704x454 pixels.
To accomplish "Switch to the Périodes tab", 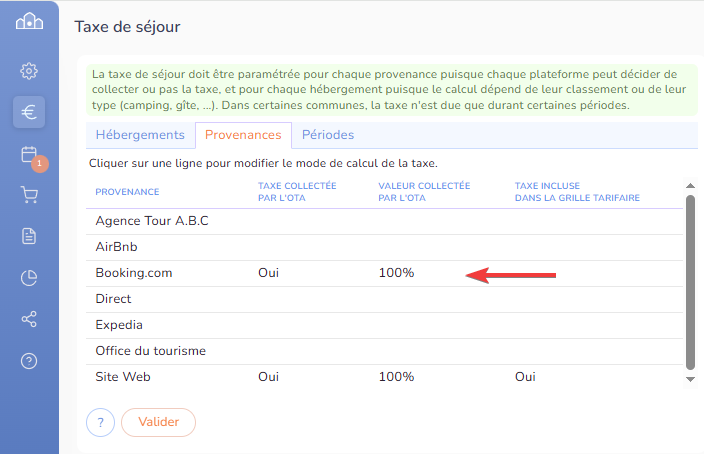I will point(328,135).
